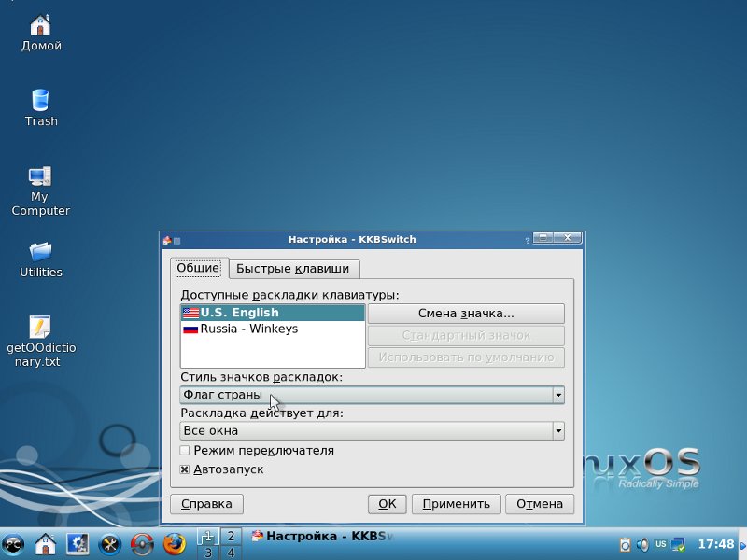Uncheck the Автозапуск checkbox
This screenshot has height=560, width=747.
click(185, 469)
